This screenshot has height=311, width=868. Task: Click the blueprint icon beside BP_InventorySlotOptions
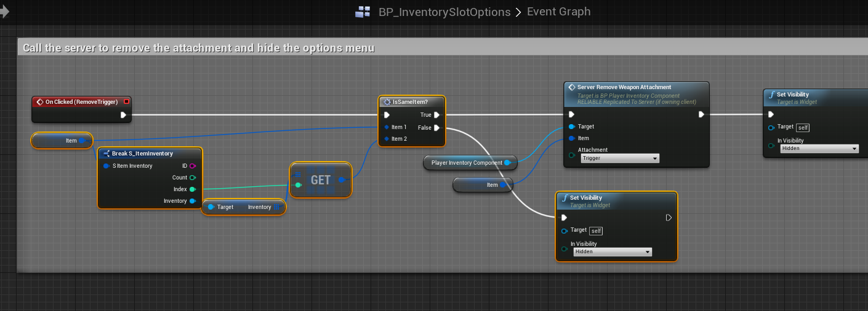click(x=363, y=12)
